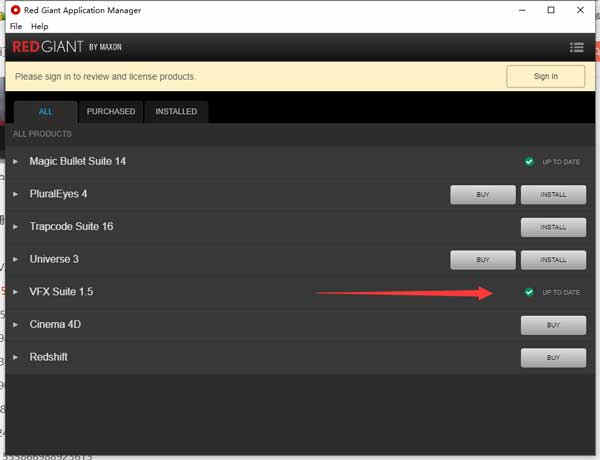Open the File menu
The height and width of the screenshot is (460, 600).
pos(16,26)
